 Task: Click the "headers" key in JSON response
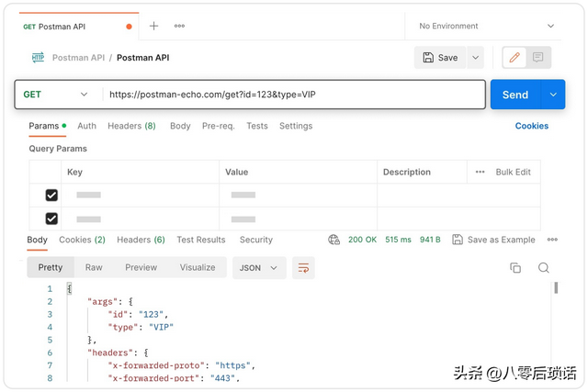110,353
